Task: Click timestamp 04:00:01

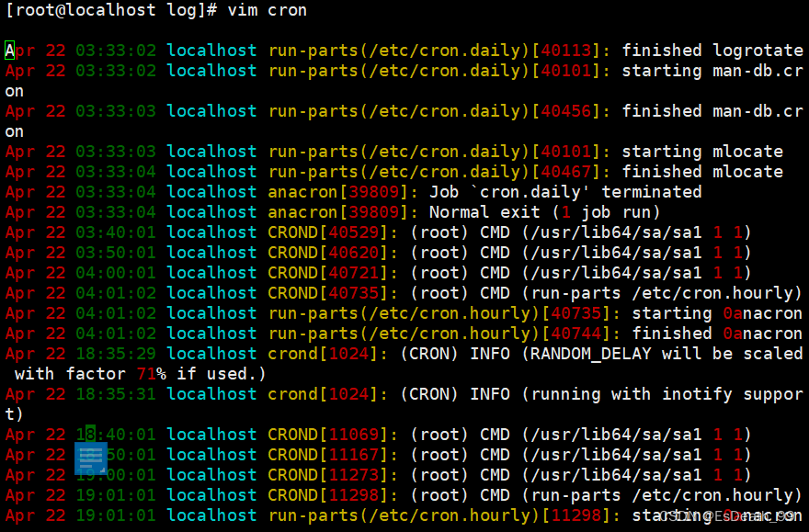Action: point(116,273)
